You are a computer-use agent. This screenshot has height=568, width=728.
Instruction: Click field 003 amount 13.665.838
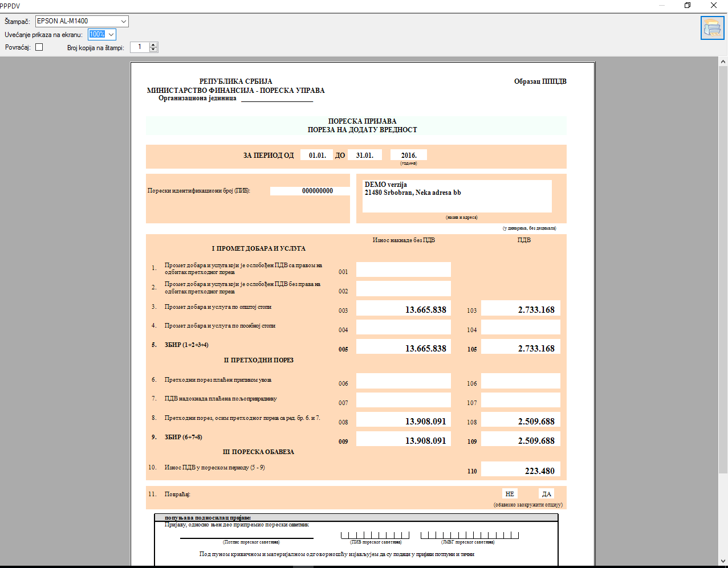(x=404, y=309)
